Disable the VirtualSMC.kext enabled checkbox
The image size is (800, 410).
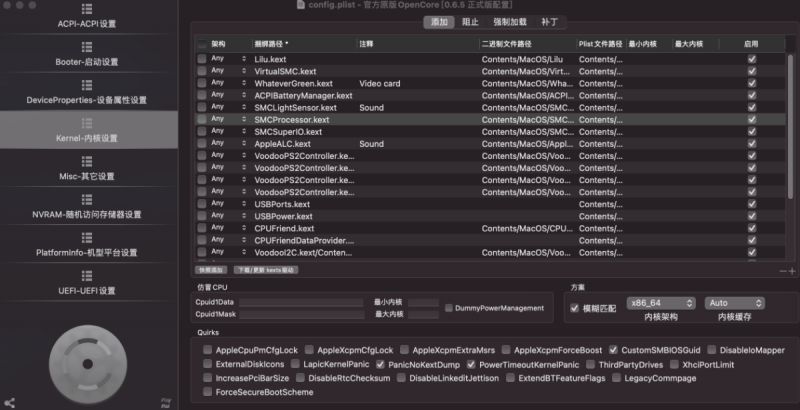click(752, 71)
